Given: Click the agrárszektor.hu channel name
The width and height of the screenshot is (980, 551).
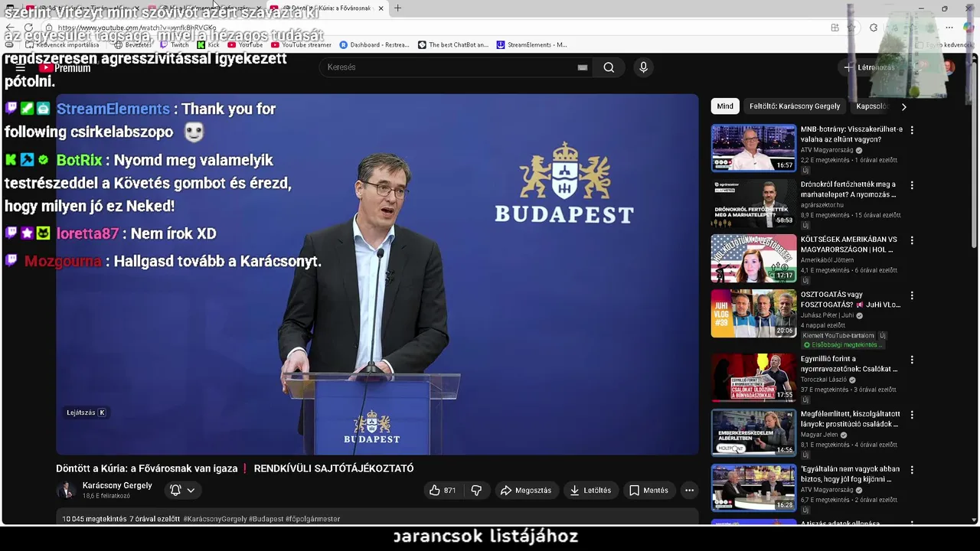Looking at the screenshot, I should (x=822, y=205).
